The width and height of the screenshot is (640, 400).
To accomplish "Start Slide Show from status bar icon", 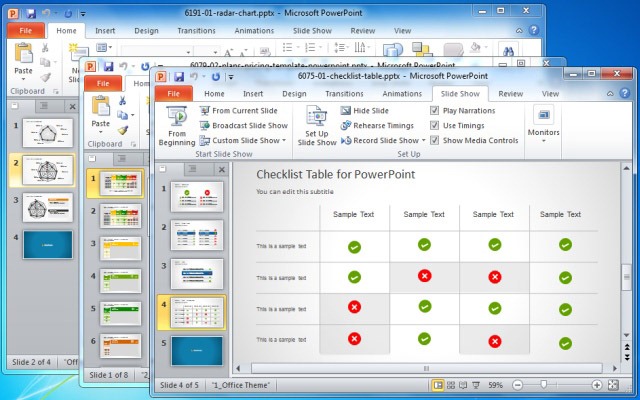I will click(x=476, y=385).
